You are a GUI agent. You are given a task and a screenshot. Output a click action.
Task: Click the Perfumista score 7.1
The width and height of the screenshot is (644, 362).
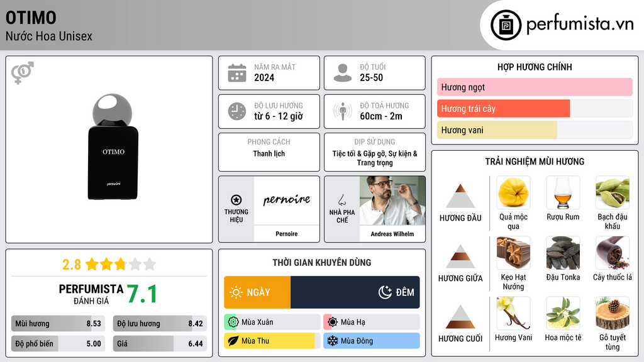point(142,294)
